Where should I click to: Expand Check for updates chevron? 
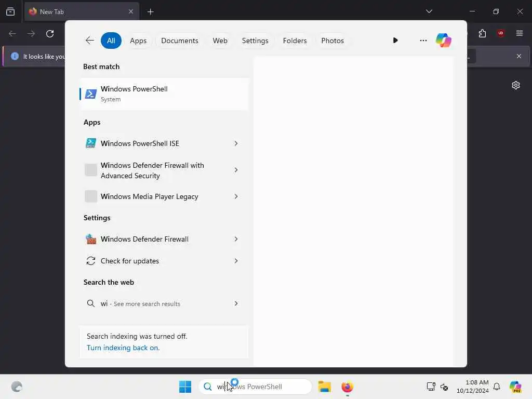coord(236,261)
